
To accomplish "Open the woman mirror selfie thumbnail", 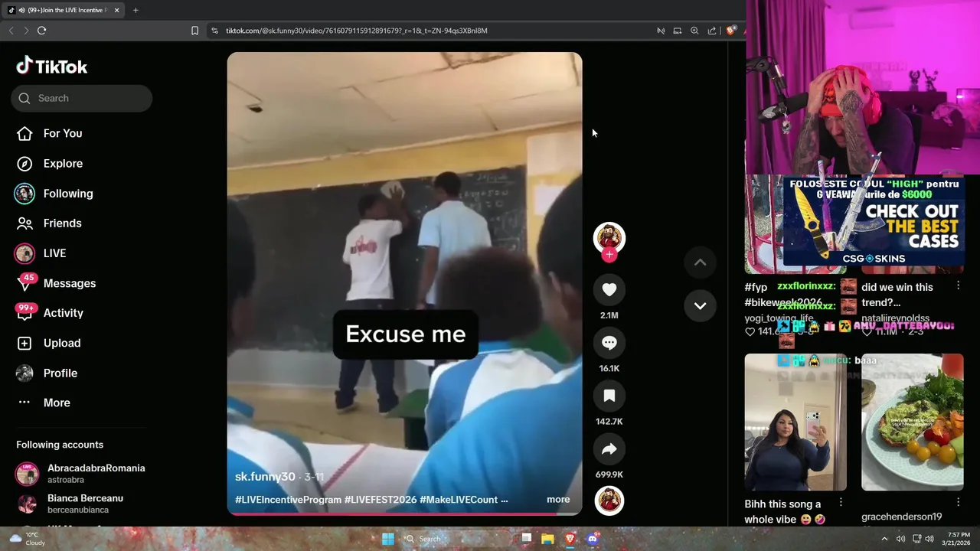I will (795, 422).
